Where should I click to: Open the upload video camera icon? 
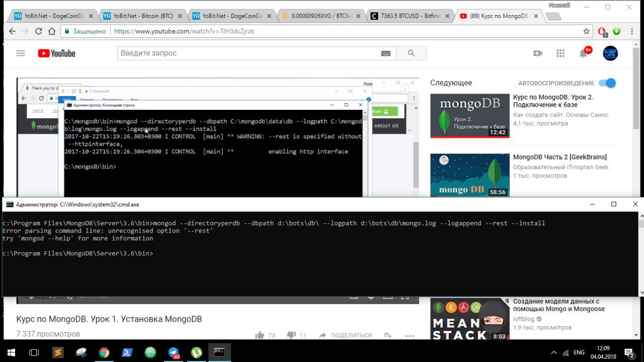point(538,53)
